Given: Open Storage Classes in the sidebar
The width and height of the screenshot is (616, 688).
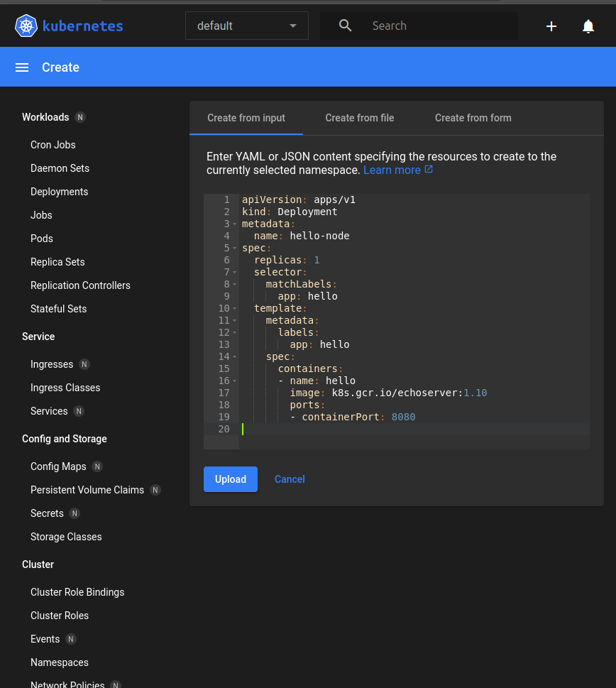Looking at the screenshot, I should click(x=66, y=537).
